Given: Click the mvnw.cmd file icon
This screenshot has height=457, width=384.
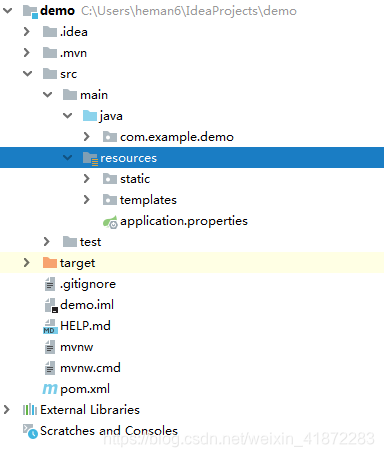Looking at the screenshot, I should click(50, 368).
